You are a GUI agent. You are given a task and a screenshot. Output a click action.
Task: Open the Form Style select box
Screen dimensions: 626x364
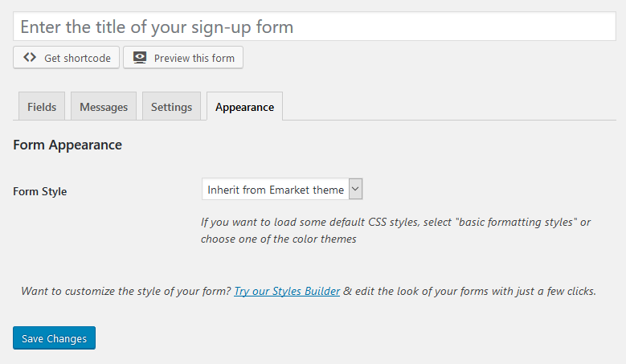coord(282,189)
